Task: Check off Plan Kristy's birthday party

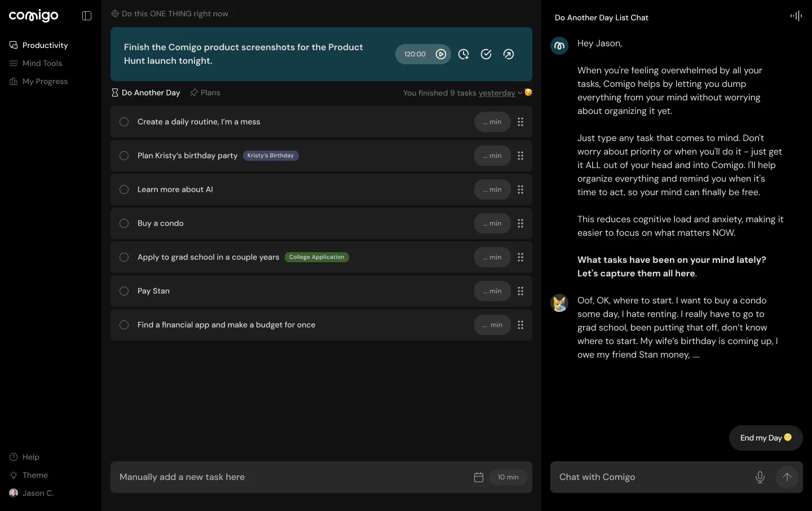Action: click(x=124, y=156)
